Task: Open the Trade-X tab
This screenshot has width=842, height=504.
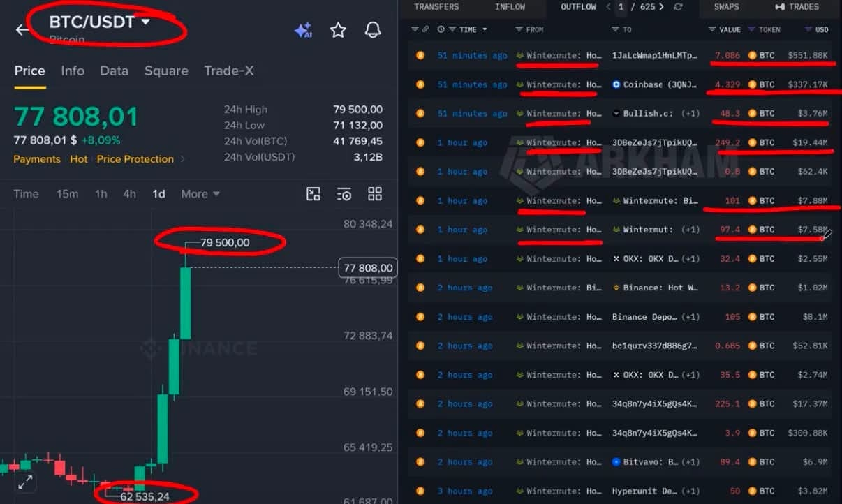Action: [x=229, y=71]
